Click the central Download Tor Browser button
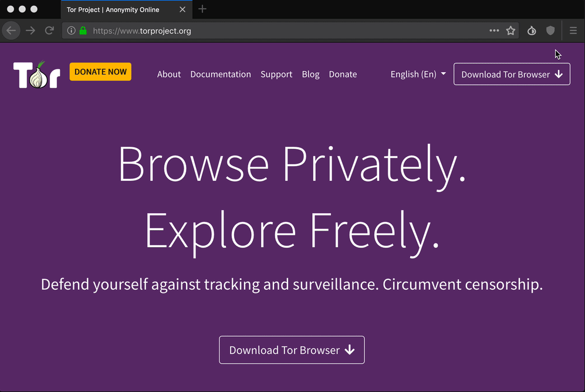 (x=292, y=349)
